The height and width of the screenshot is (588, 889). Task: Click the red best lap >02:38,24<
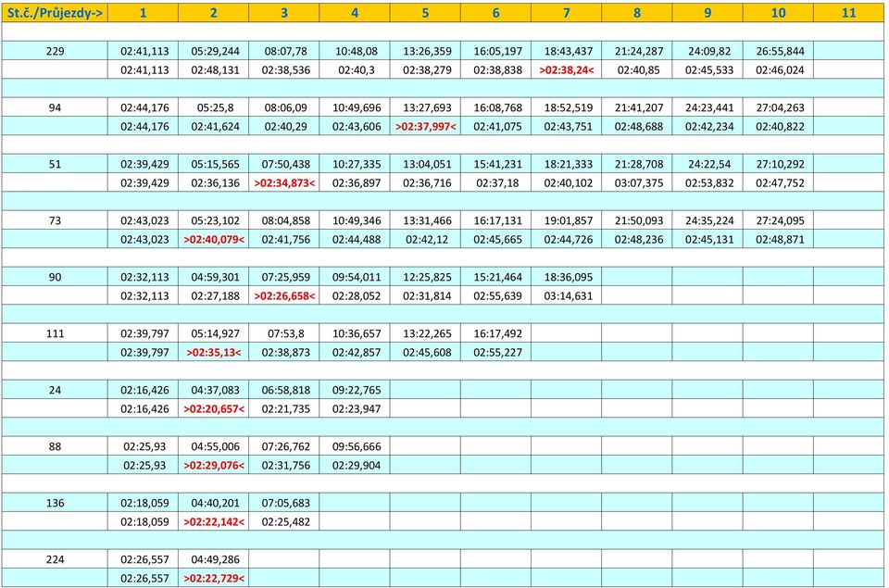pos(567,69)
